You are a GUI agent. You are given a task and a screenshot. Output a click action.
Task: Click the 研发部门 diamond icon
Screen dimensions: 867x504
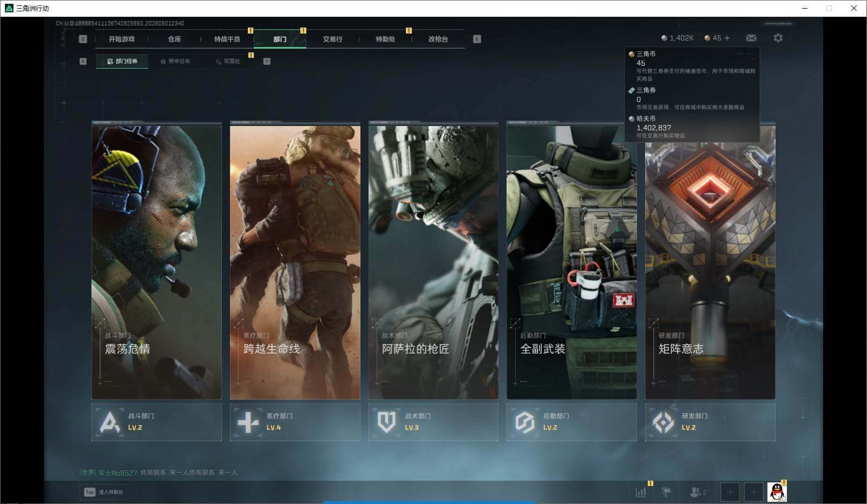pyautogui.click(x=664, y=422)
